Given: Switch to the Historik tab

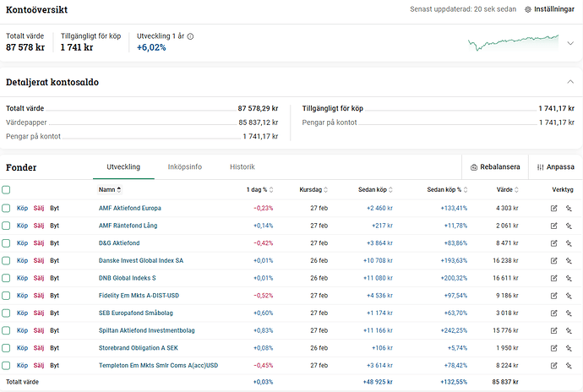Looking at the screenshot, I should point(242,167).
